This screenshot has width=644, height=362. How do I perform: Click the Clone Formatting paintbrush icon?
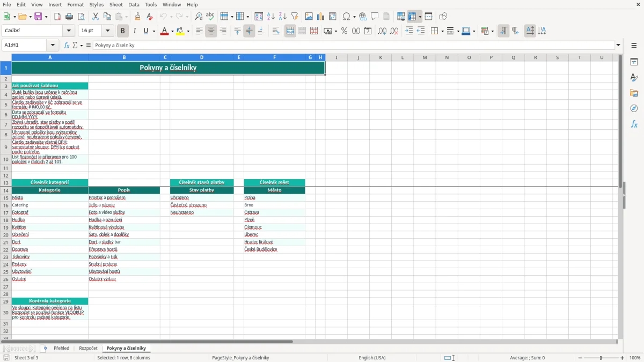pyautogui.click(x=137, y=17)
